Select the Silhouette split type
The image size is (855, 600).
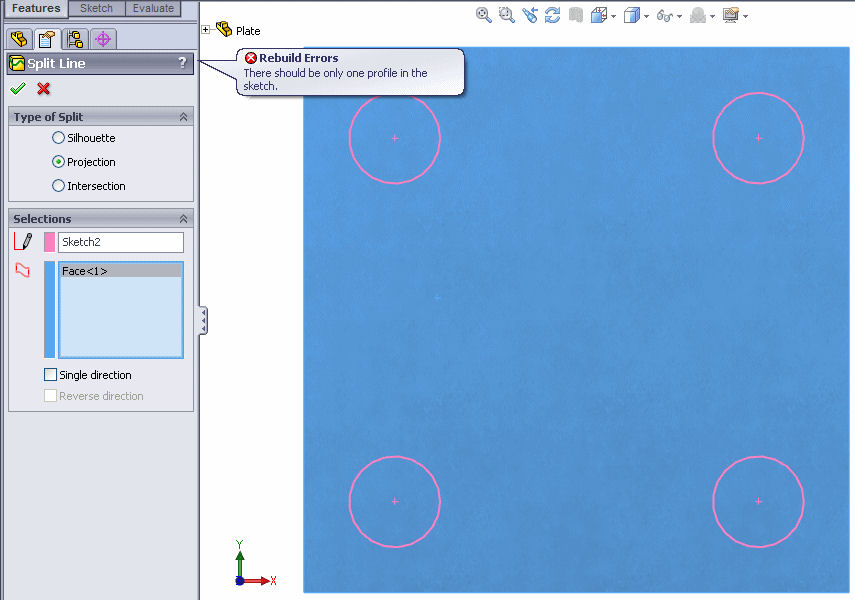[x=58, y=137]
